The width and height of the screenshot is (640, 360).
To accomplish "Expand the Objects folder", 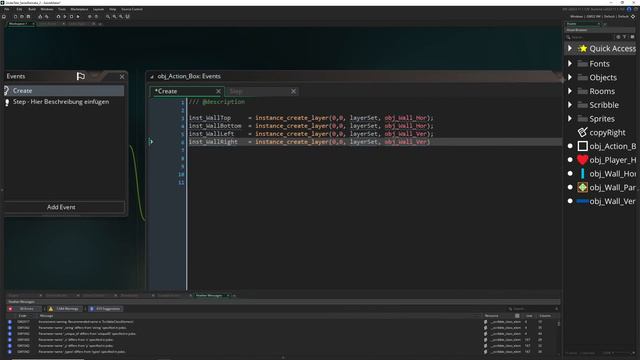I will point(570,77).
